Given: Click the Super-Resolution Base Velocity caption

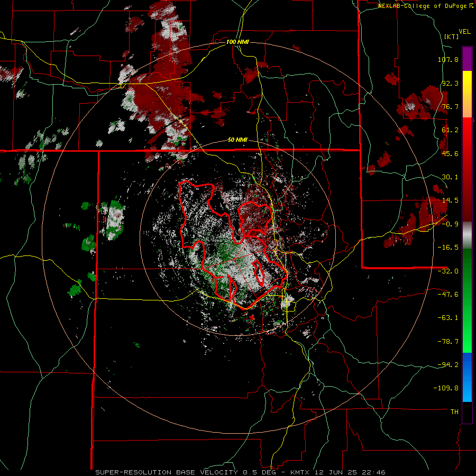Looking at the screenshot, I should (241, 472).
